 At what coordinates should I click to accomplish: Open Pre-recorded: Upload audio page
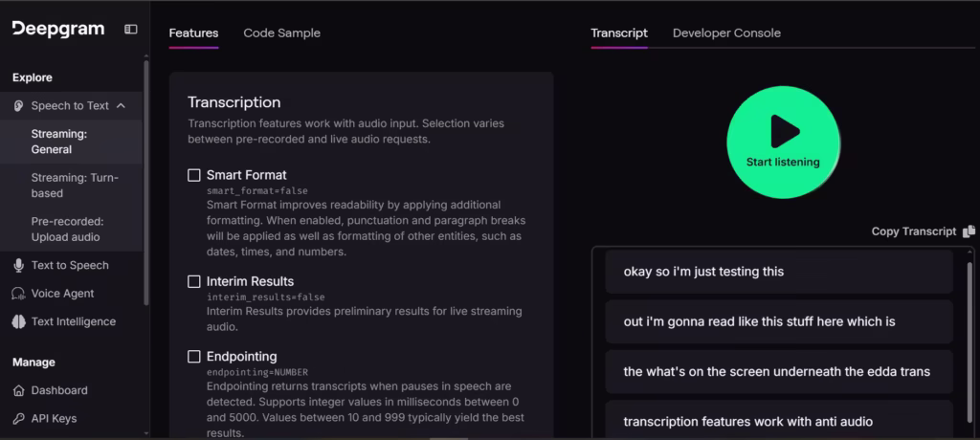tap(71, 230)
